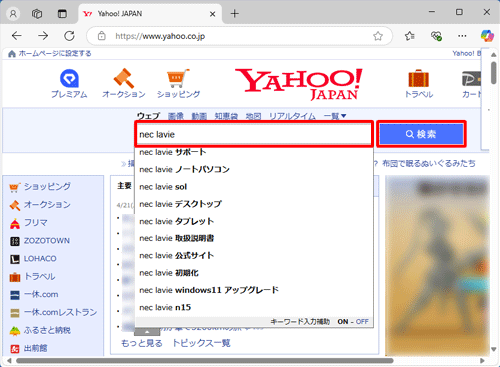Choose suggestion nec lavie n15
The image size is (500, 367).
click(254, 307)
